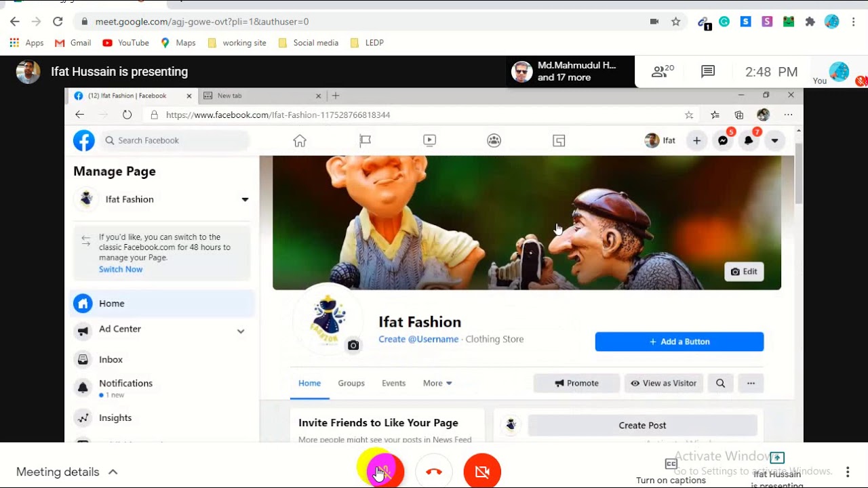
Task: Click the profile picture camera icon
Action: coord(353,345)
